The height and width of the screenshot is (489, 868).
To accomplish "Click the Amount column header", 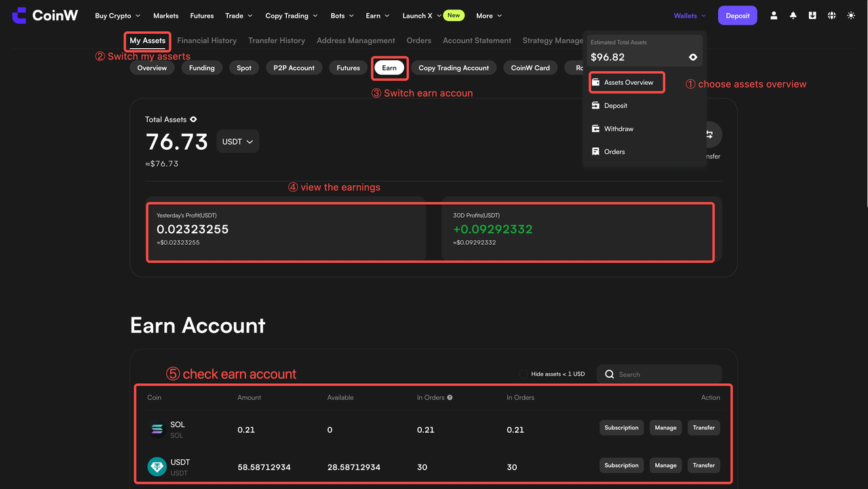I will tap(249, 397).
